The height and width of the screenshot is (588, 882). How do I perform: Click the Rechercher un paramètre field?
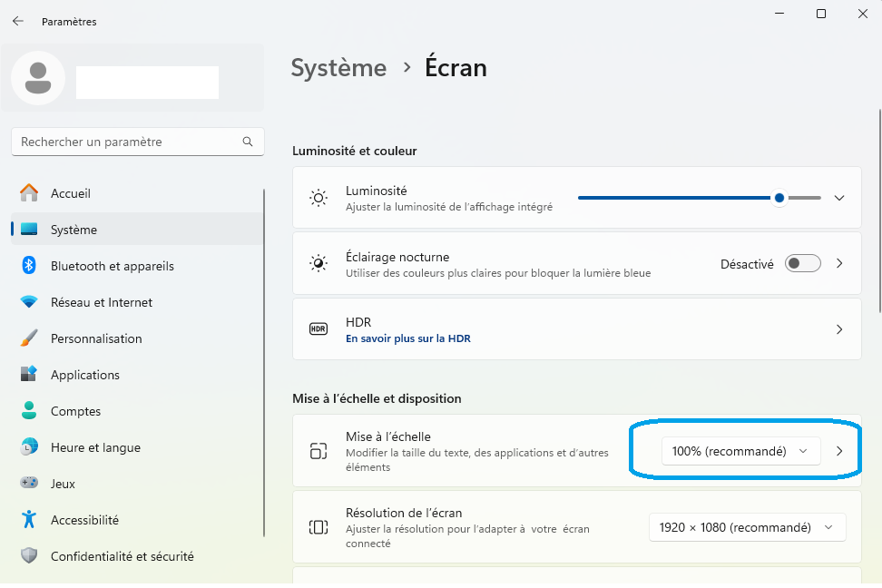tap(137, 142)
